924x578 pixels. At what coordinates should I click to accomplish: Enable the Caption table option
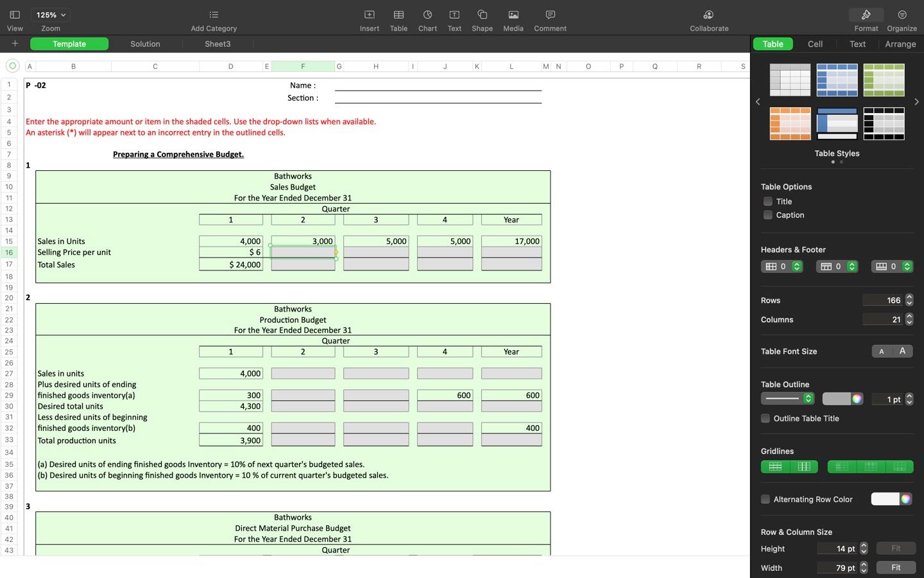tap(768, 215)
